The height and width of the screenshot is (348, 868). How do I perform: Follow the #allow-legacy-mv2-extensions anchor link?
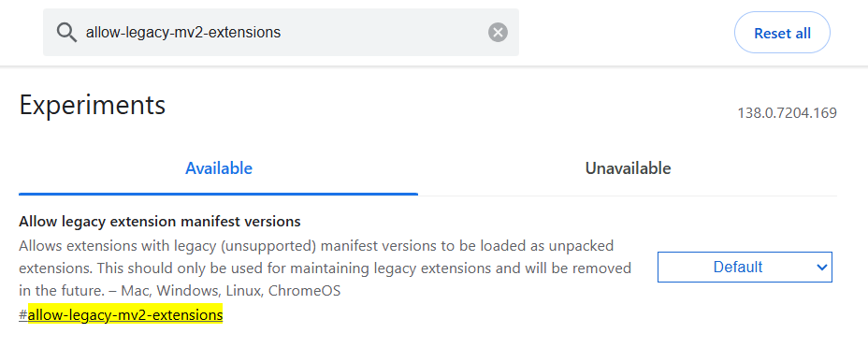[x=121, y=315]
